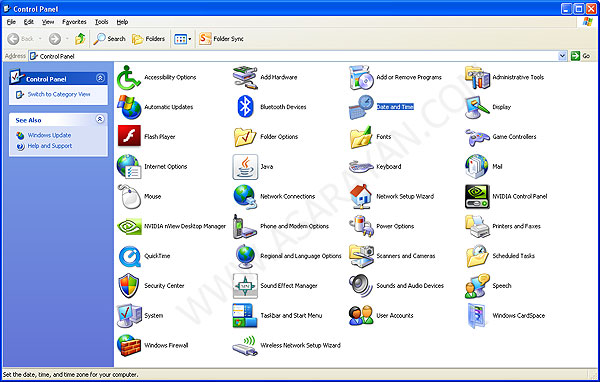Image resolution: width=600 pixels, height=382 pixels.
Task: Open the Mail icon
Action: click(477, 167)
